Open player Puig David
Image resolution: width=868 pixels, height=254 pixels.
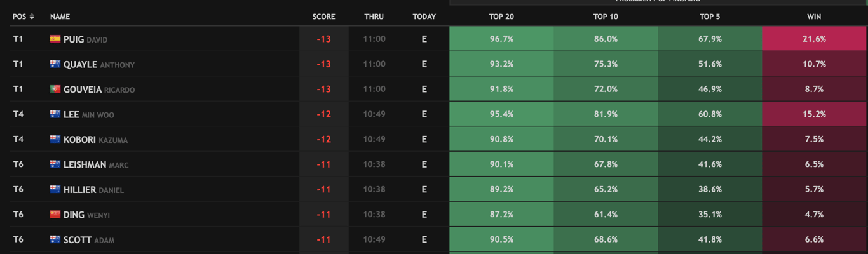(x=85, y=39)
